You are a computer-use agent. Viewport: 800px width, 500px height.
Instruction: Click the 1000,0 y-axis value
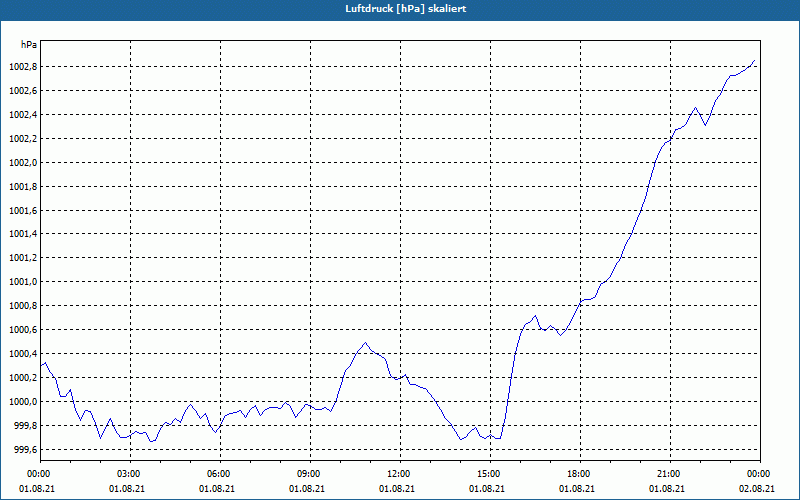tap(22, 402)
